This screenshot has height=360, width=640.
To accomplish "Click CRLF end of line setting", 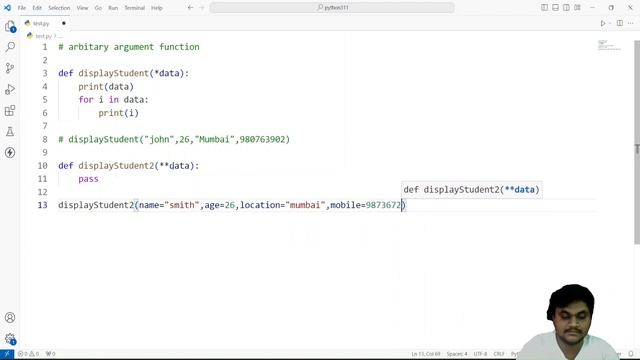I will click(499, 354).
